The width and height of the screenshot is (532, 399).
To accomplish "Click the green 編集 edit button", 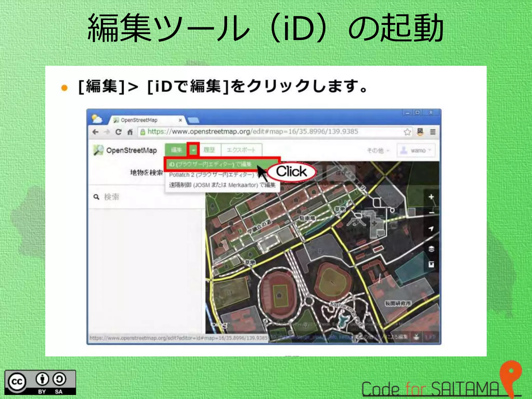I will [176, 150].
